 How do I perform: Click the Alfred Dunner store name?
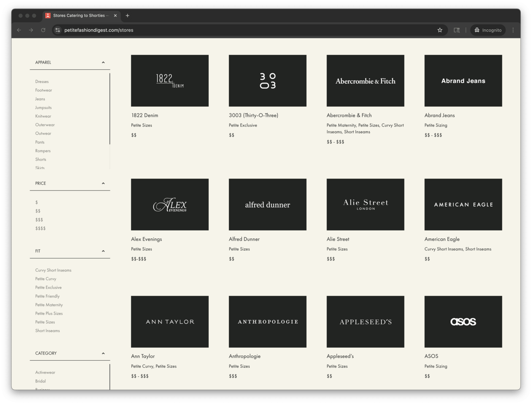[x=244, y=239]
